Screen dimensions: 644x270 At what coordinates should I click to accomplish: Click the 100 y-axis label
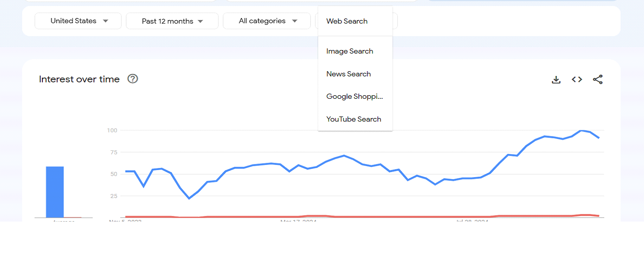pyautogui.click(x=112, y=130)
